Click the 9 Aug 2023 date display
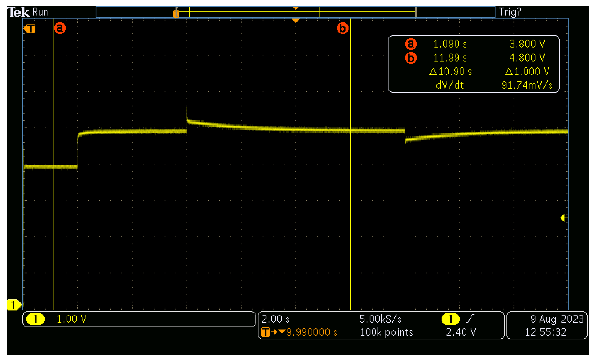Image resolution: width=594 pixels, height=364 pixels. click(x=557, y=319)
